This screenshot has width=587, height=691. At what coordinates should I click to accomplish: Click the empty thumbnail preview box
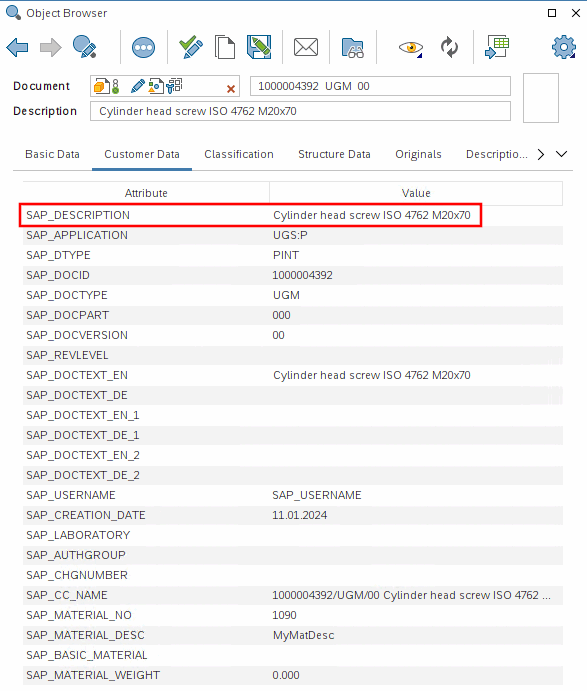pos(541,98)
